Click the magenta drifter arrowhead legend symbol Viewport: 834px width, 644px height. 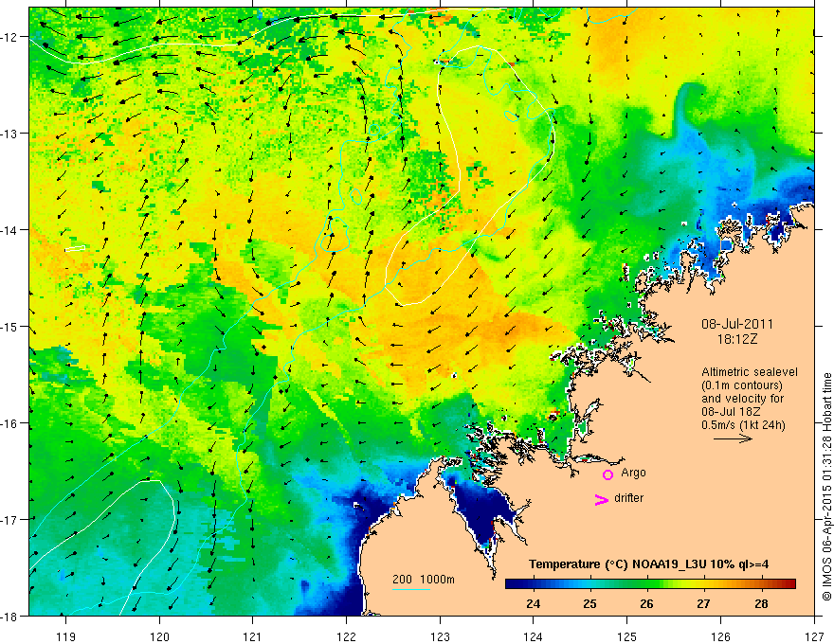point(602,499)
